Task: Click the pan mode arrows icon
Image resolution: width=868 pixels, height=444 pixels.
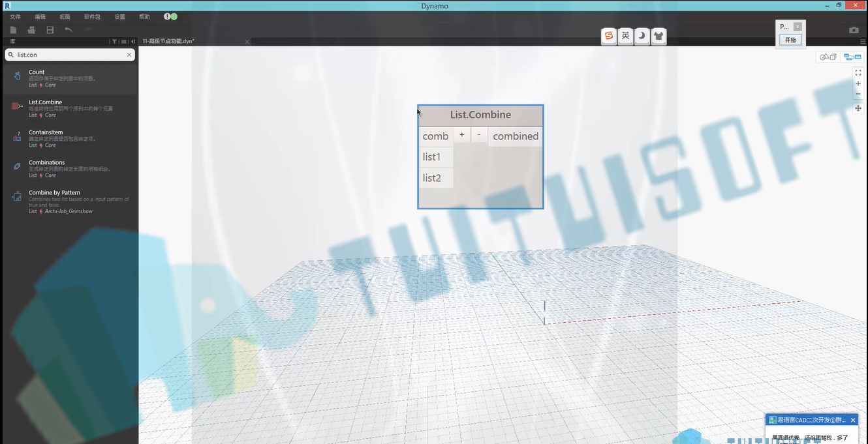Action: tap(858, 108)
